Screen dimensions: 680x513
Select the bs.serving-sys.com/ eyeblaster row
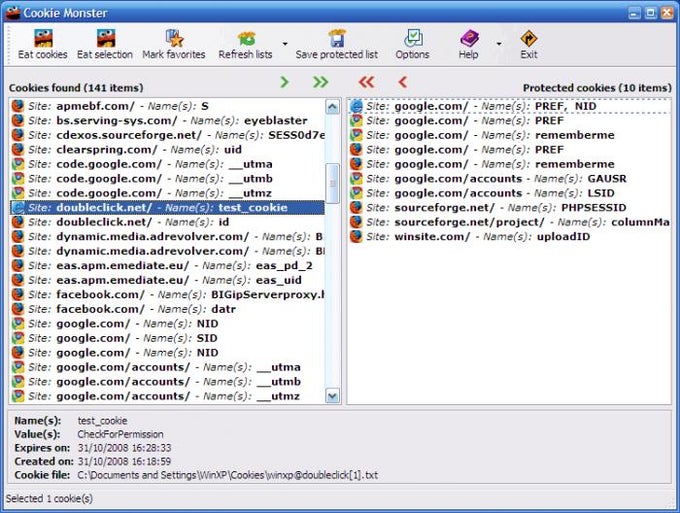[168, 121]
